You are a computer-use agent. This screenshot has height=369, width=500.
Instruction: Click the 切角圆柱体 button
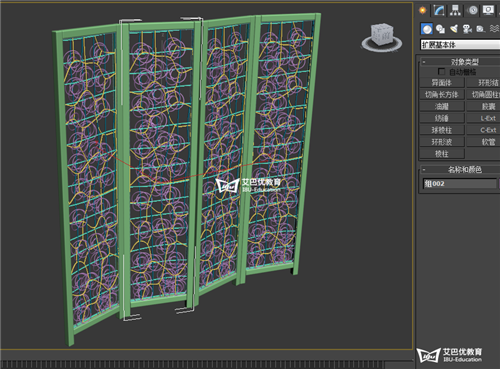[x=484, y=95]
